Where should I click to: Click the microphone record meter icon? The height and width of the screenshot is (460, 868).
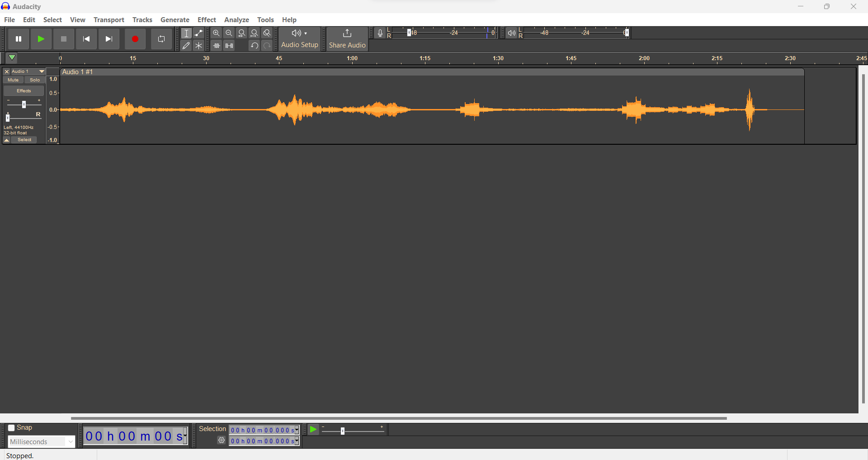pyautogui.click(x=380, y=33)
